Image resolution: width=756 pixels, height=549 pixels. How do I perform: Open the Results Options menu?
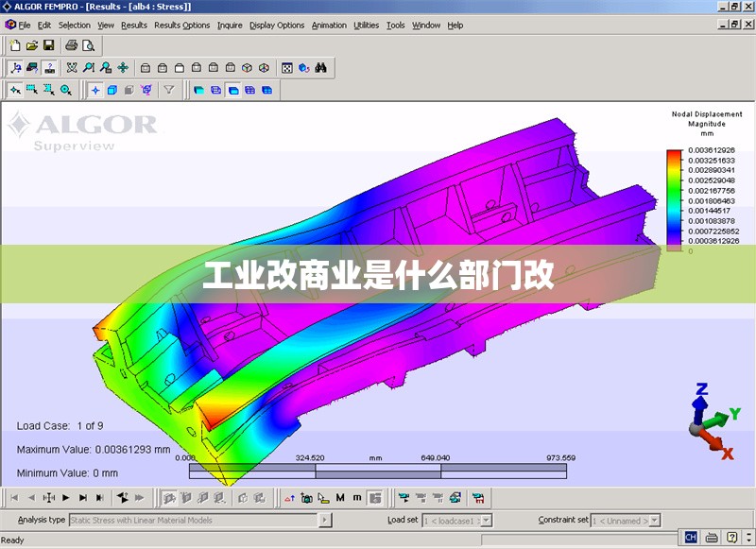tap(181, 26)
